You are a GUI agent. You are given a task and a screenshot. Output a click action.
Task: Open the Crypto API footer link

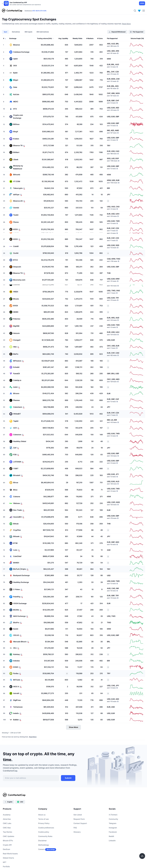click(7, 845)
